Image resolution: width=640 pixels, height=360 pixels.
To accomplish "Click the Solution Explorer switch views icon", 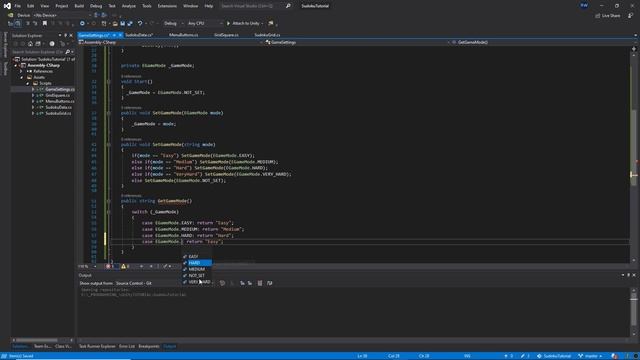I will click(38, 44).
